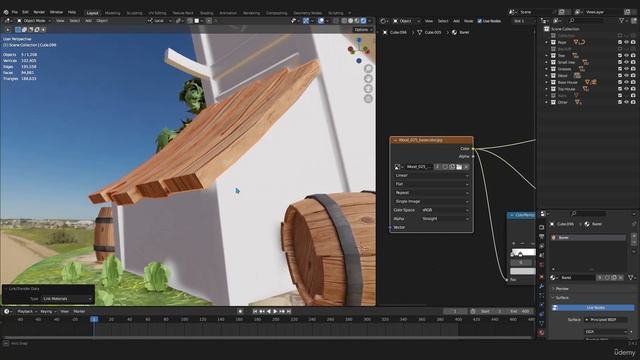Click ColorRamp stop color swatch
Image resolution: width=640 pixels, height=360 pixels.
pyautogui.click(x=523, y=271)
